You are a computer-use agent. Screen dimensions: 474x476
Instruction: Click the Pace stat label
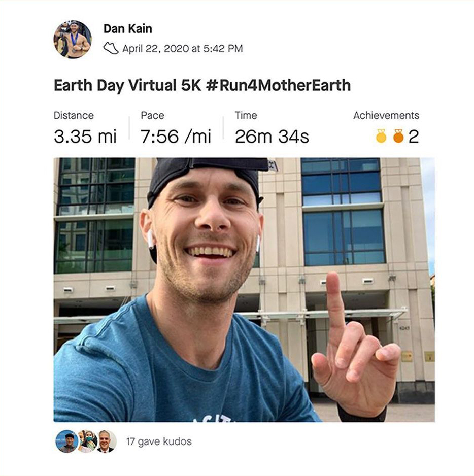point(152,115)
